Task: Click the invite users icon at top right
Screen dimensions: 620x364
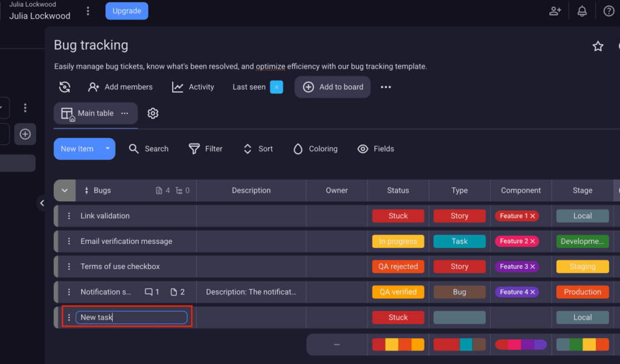Action: (555, 10)
